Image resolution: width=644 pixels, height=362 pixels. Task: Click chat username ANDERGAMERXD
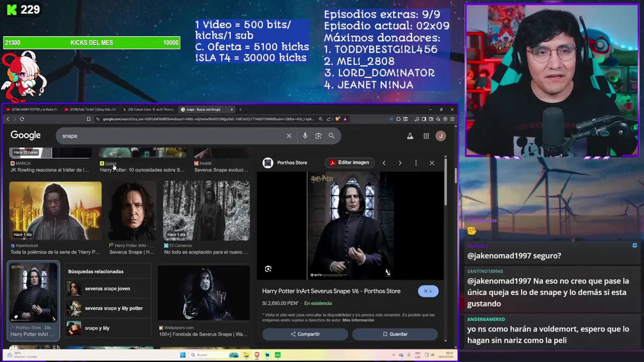point(486,319)
